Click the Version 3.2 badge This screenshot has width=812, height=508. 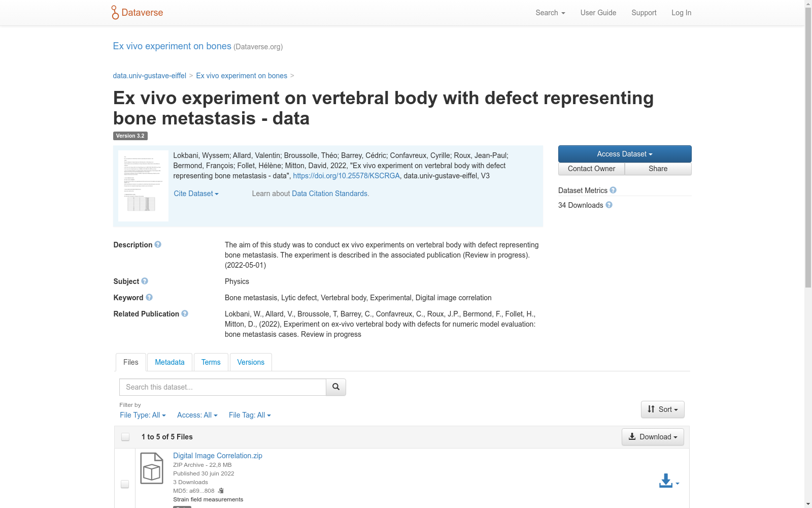click(130, 136)
